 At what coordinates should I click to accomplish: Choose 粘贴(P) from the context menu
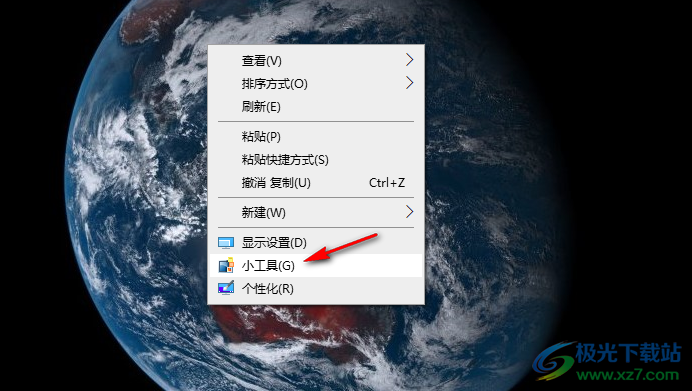click(316, 136)
